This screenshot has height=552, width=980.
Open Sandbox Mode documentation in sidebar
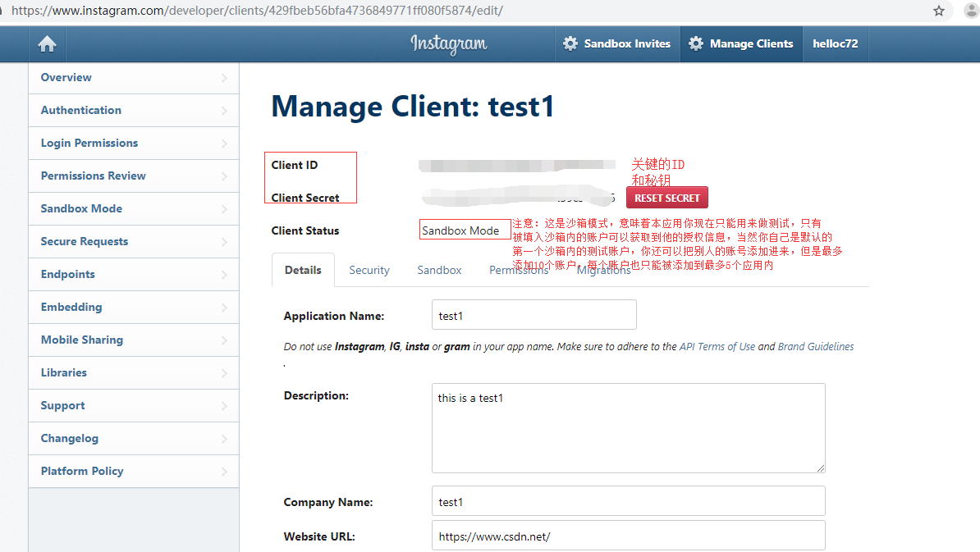[x=134, y=208]
